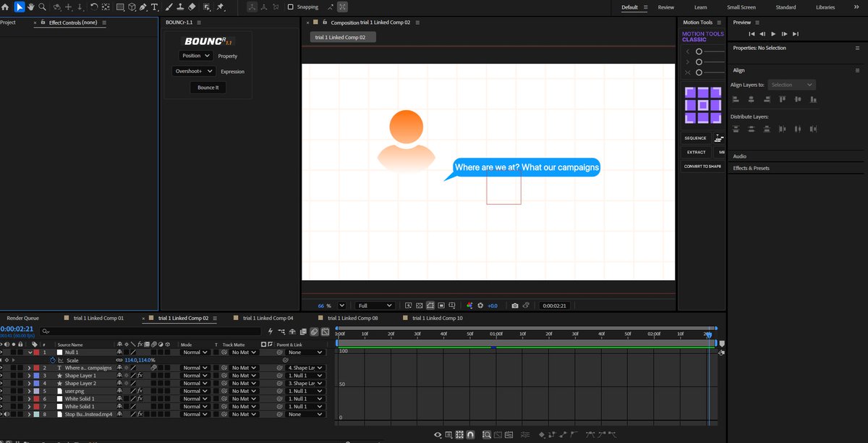This screenshot has width=868, height=443.
Task: Open the BOUNCr Position property dropdown
Action: click(x=195, y=56)
